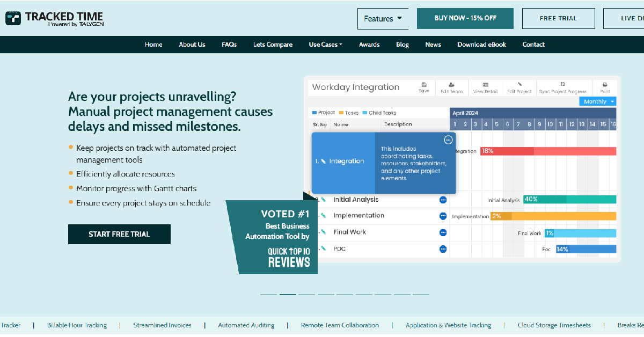Click the Download eBook link
This screenshot has width=644, height=337.
coord(481,45)
